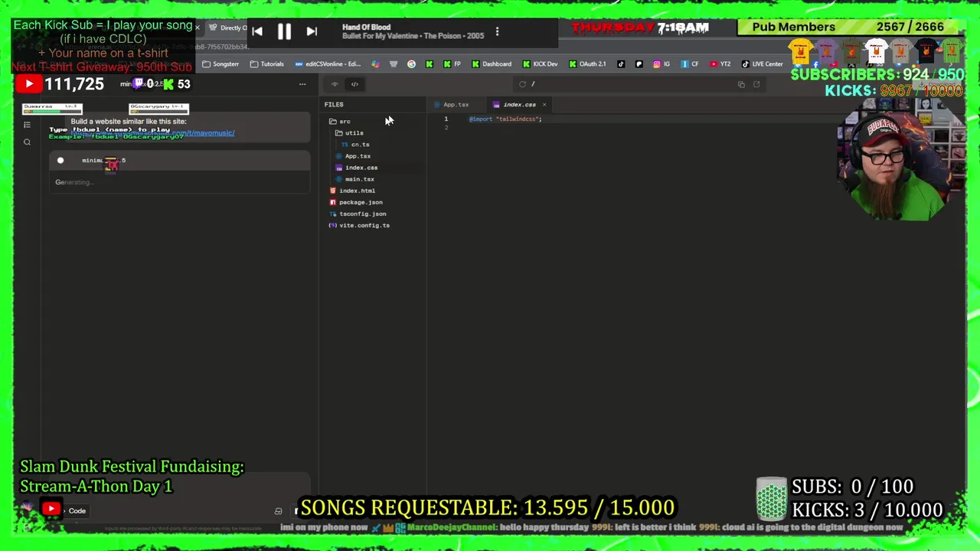Click the icon left of the songs banner
The height and width of the screenshot is (551, 980).
pyautogui.click(x=278, y=511)
